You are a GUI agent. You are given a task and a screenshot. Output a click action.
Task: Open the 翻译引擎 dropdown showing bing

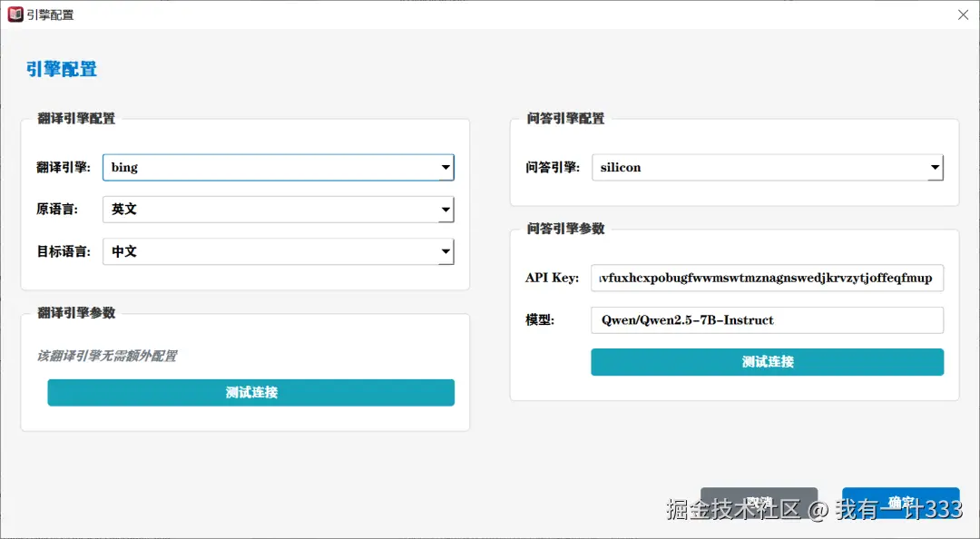click(279, 168)
